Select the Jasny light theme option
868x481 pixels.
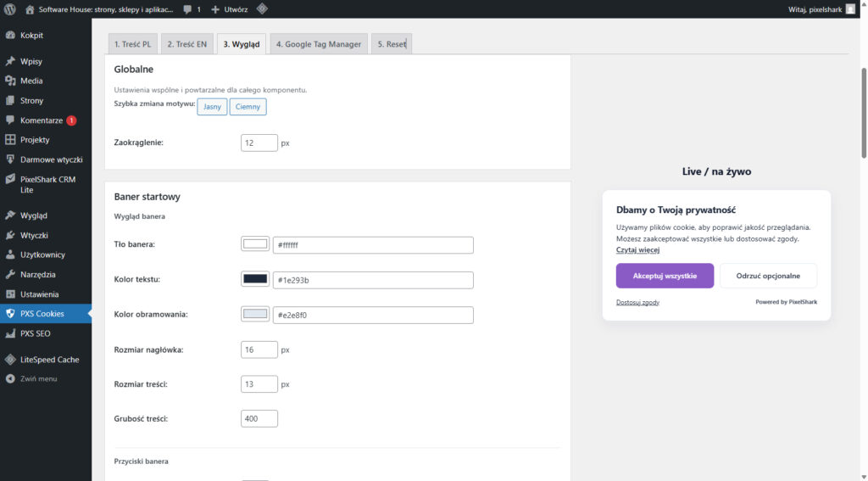(212, 107)
